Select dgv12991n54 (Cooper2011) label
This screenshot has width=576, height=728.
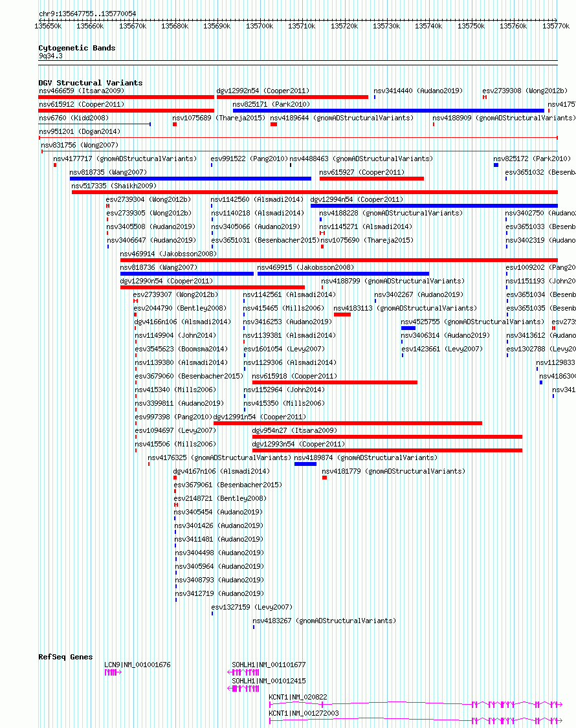[x=260, y=417]
